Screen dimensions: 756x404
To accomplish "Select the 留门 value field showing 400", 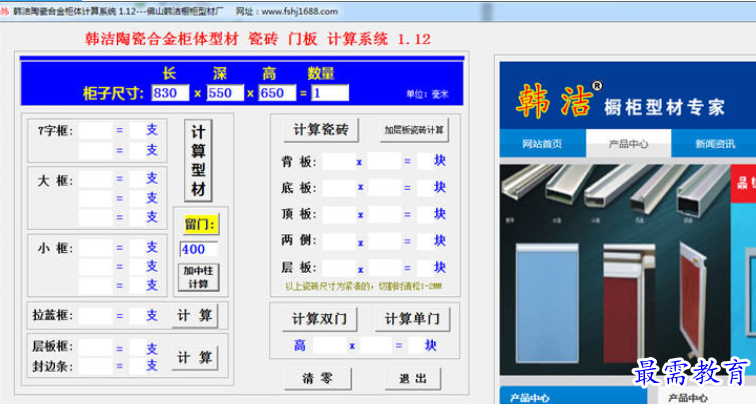I will 199,249.
